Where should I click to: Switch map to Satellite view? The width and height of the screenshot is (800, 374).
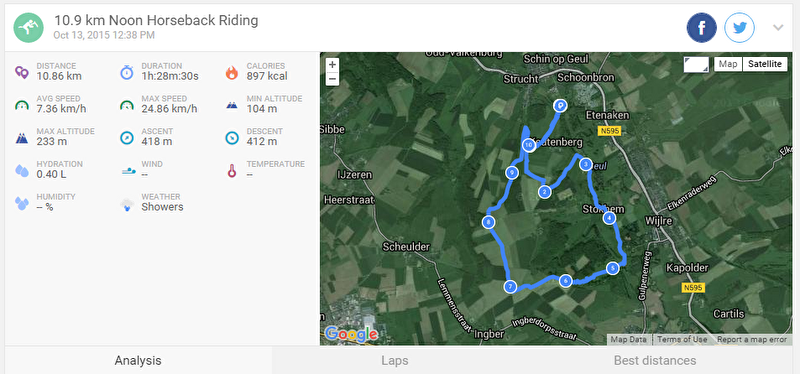tap(765, 64)
